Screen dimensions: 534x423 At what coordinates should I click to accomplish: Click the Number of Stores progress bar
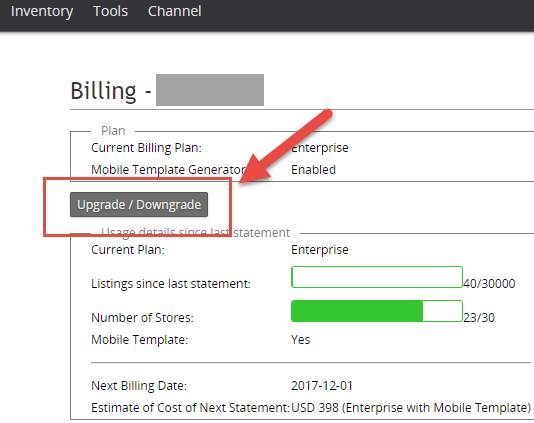coord(377,311)
